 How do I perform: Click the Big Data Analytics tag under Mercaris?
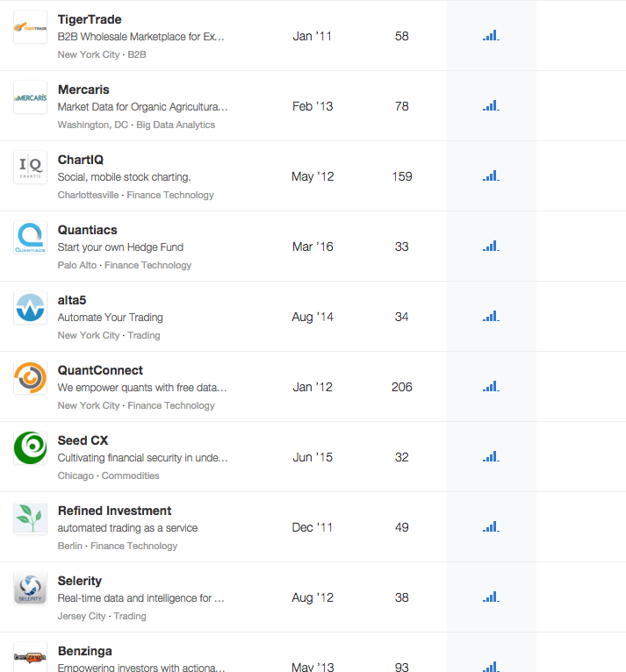tap(176, 125)
